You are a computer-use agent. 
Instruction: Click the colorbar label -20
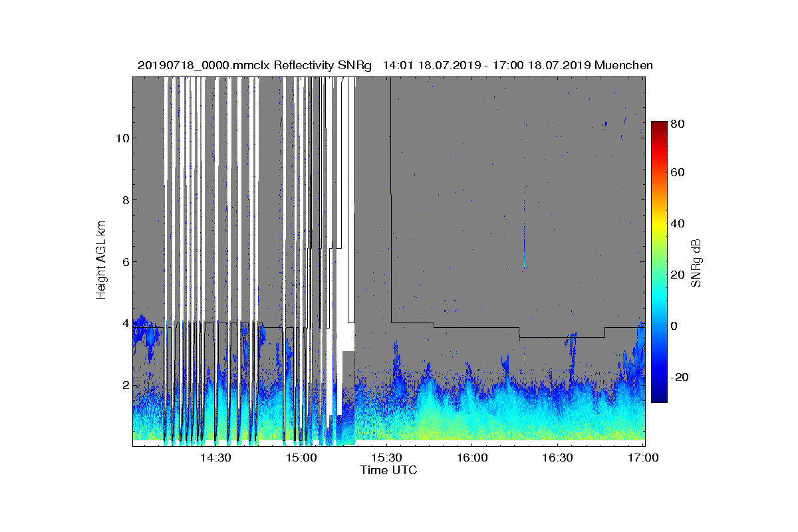tap(679, 377)
